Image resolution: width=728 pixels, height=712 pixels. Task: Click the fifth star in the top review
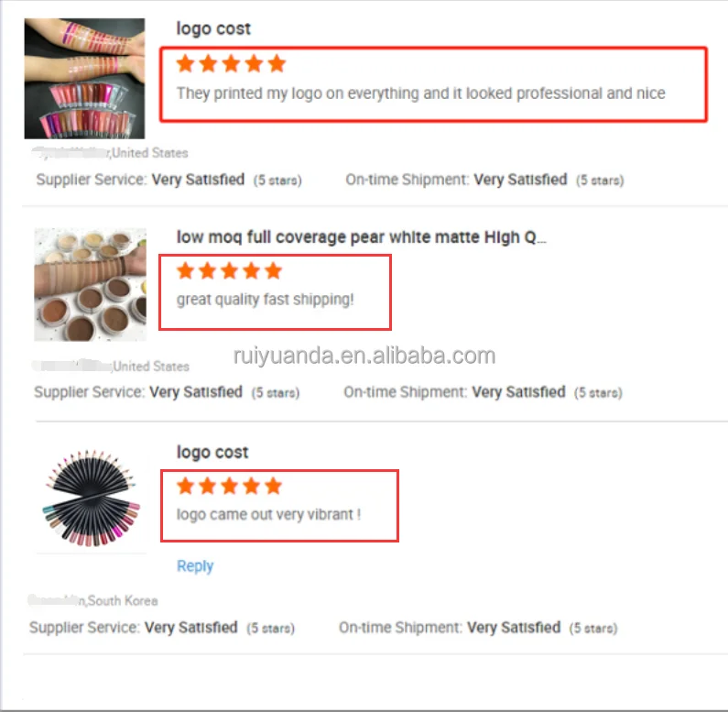point(277,63)
